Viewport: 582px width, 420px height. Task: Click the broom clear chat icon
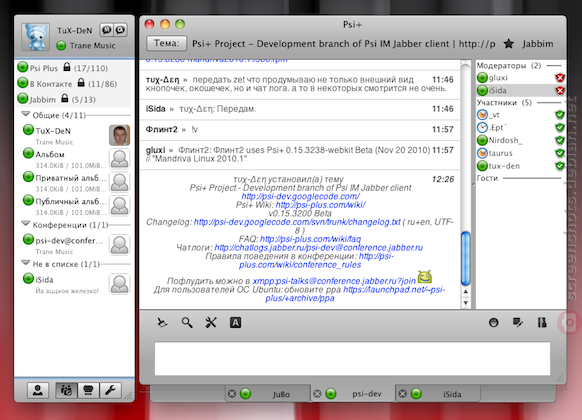[162, 322]
